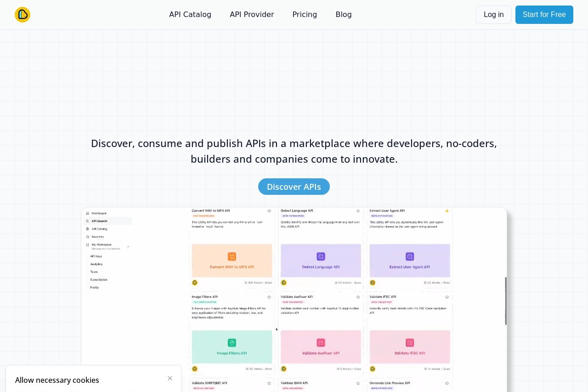This screenshot has height=392, width=588.
Task: Click ApyHub badge on Detect Language card
Action: pyautogui.click(x=283, y=283)
